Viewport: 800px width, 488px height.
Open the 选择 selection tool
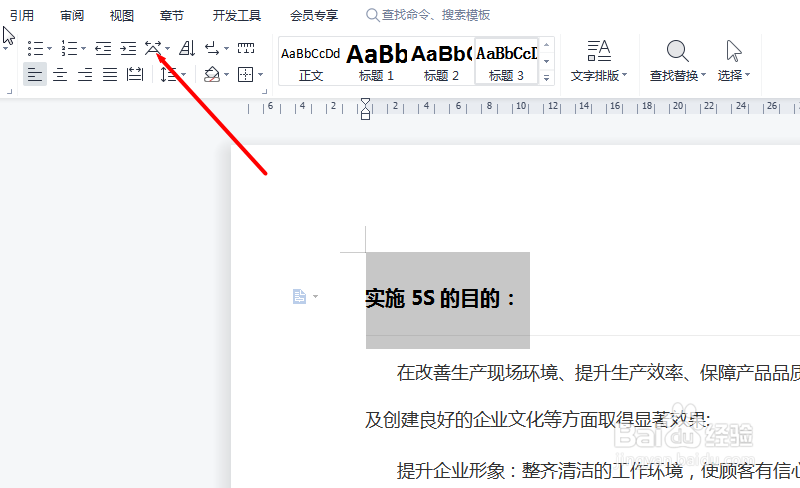tap(734, 61)
